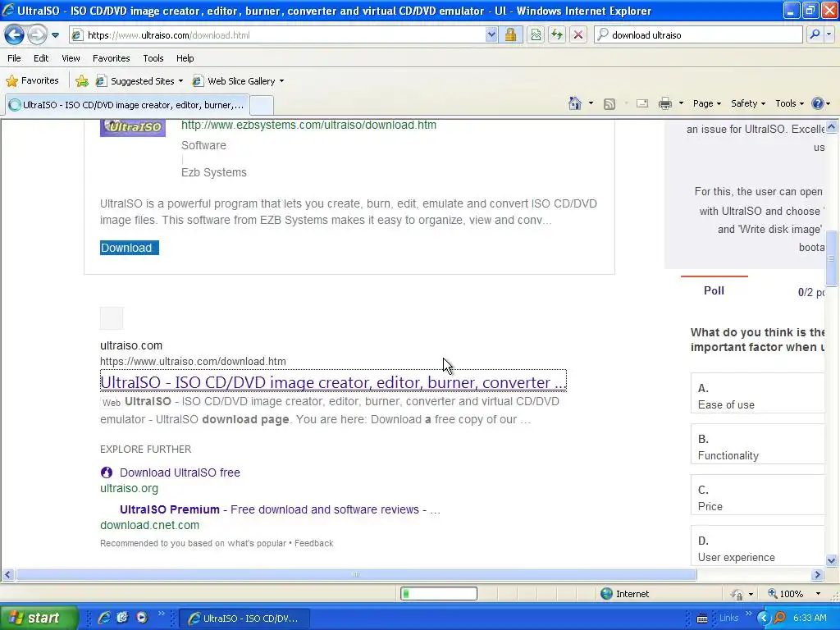
Task: Click the Read Mail icon
Action: [642, 103]
